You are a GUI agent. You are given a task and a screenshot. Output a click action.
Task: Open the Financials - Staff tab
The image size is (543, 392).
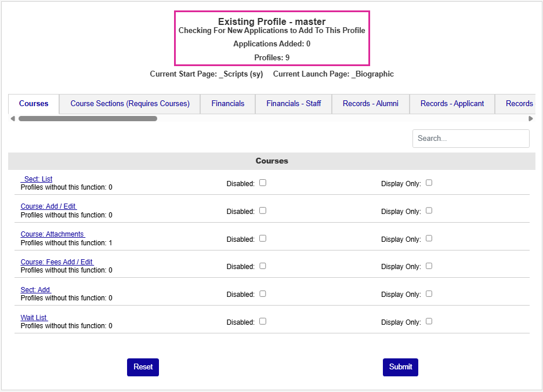click(x=294, y=104)
